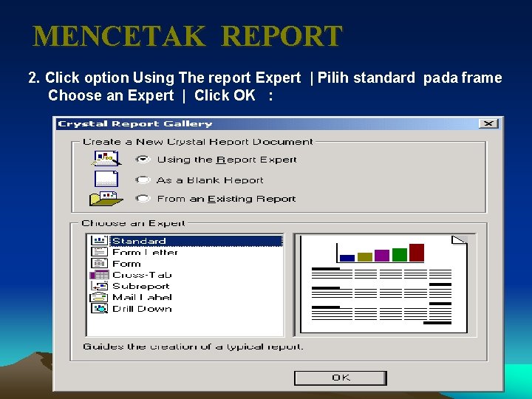Close the Crystal Report Gallery dialog
The image size is (532, 399).
[488, 123]
